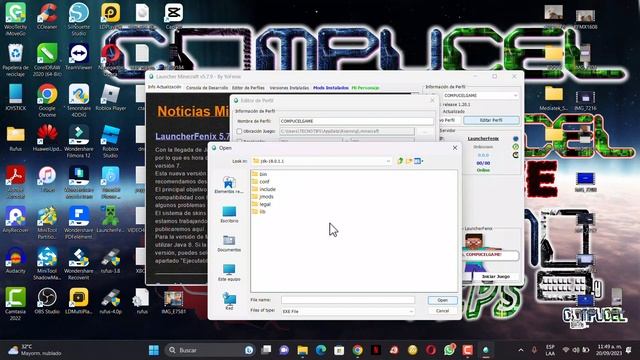Open the LauncherFenix 5.7 news link
The width and height of the screenshot is (640, 360).
pyautogui.click(x=192, y=136)
